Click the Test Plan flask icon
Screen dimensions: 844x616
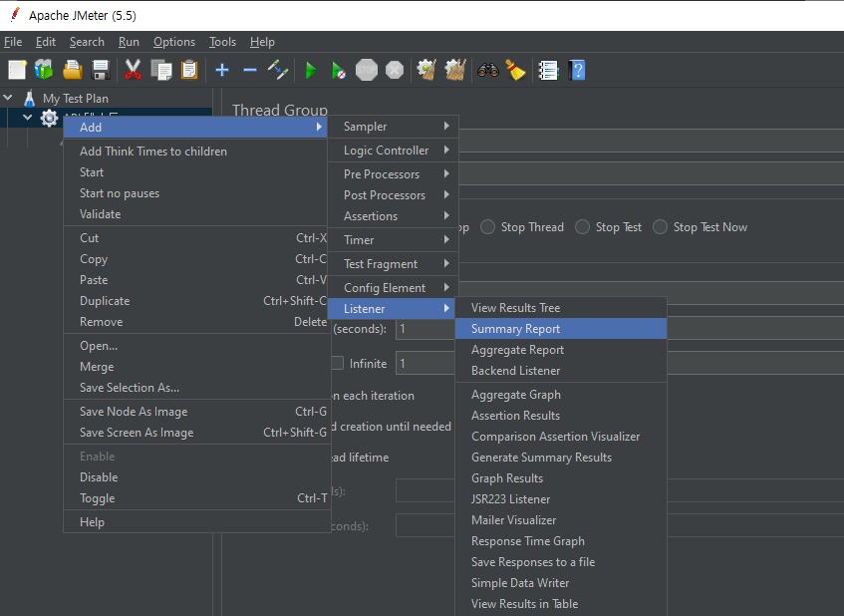(30, 98)
